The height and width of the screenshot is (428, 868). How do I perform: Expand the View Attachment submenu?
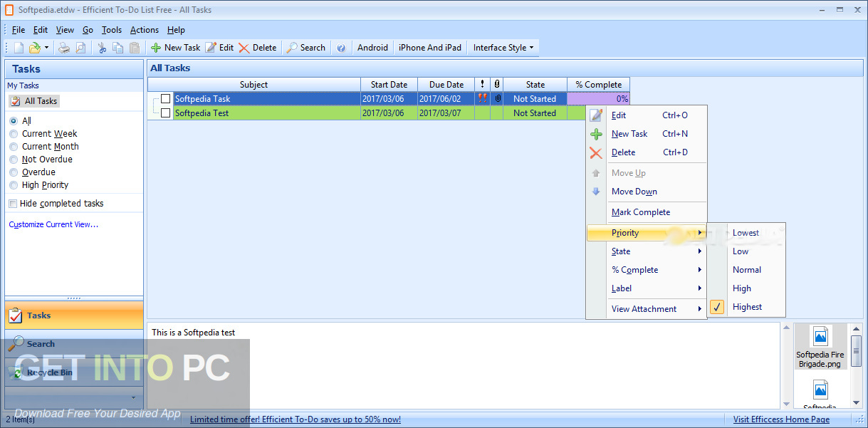[x=647, y=309]
